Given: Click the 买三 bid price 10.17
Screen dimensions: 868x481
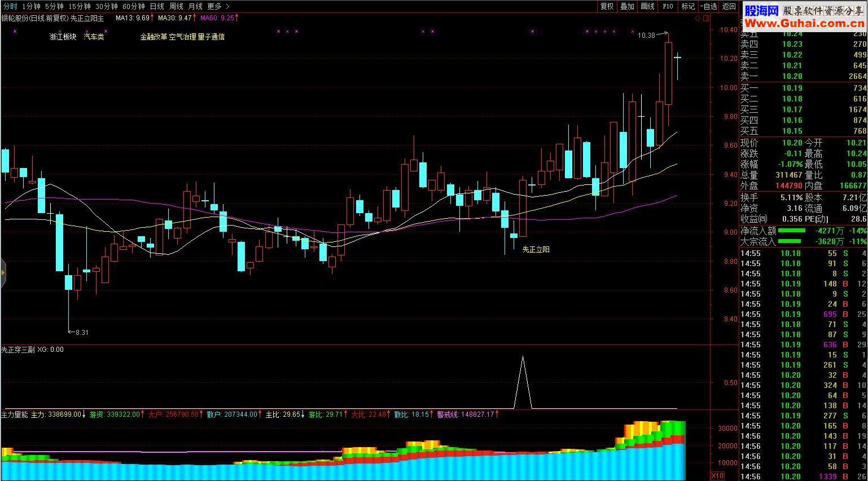Looking at the screenshot, I should tap(792, 109).
